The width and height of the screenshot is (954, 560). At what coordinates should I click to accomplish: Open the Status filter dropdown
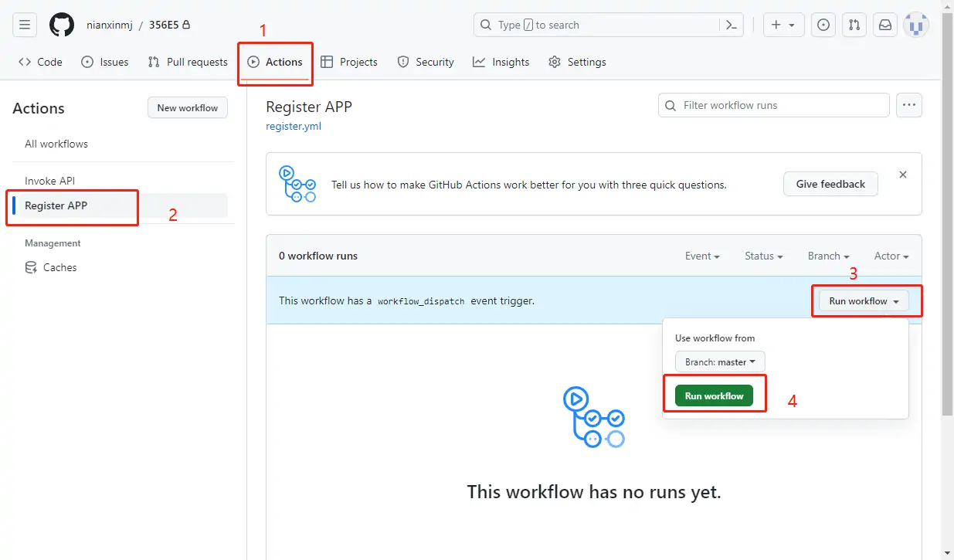[x=763, y=256]
